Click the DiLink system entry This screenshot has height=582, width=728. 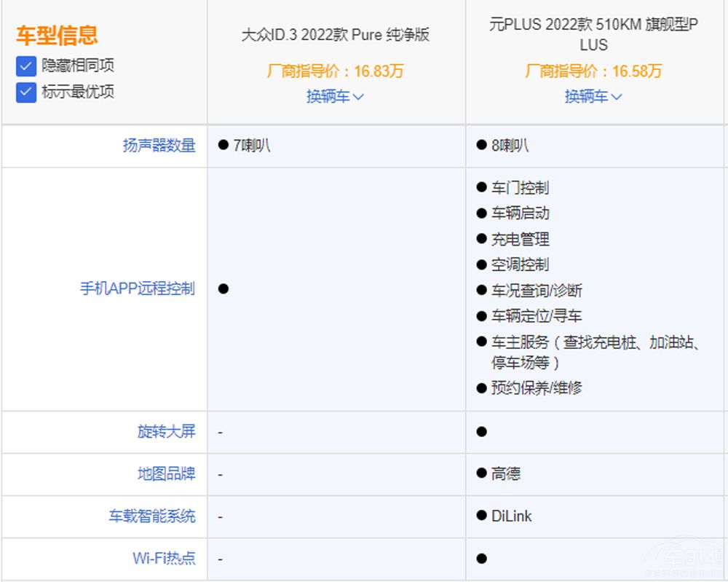(x=511, y=516)
